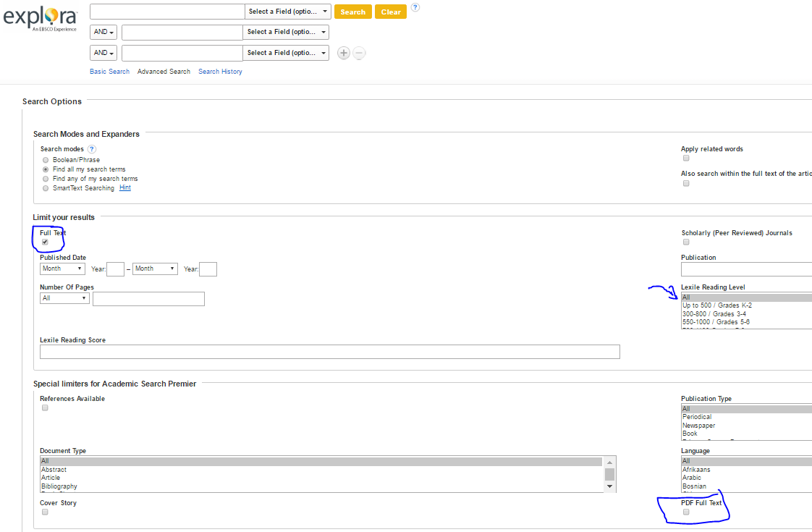
Task: Switch to Basic Search
Action: tap(110, 72)
